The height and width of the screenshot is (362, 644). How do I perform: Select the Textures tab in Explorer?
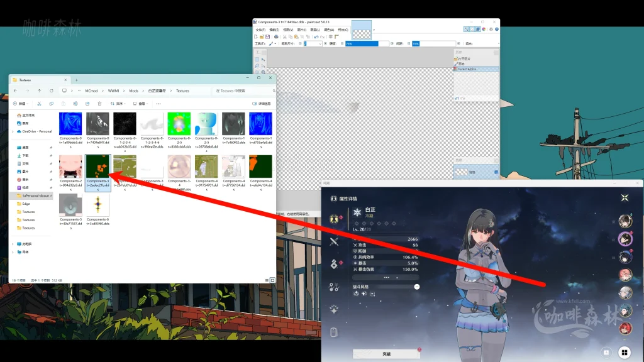[x=40, y=80]
